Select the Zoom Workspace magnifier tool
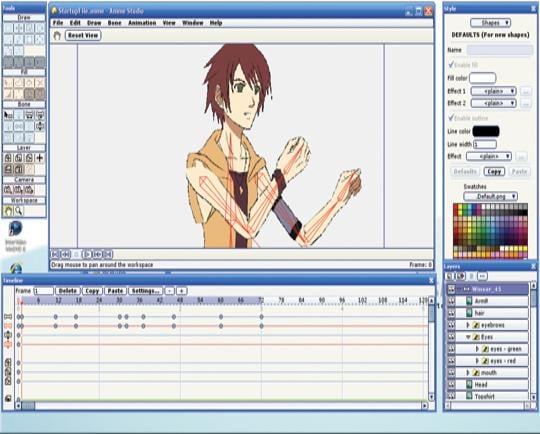540x434 pixels. 19,211
